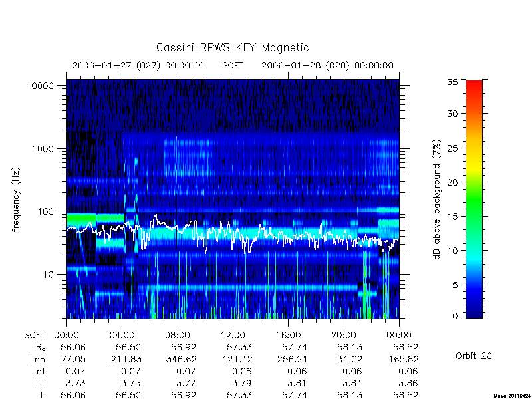Click the 'LT' row label

tap(41, 384)
